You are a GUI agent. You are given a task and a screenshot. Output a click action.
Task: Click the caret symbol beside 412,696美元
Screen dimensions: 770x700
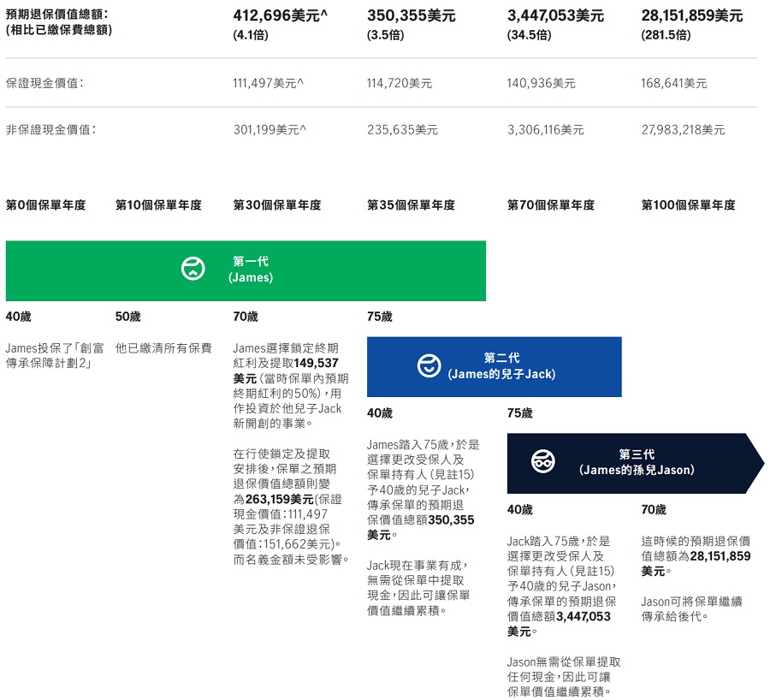323,14
